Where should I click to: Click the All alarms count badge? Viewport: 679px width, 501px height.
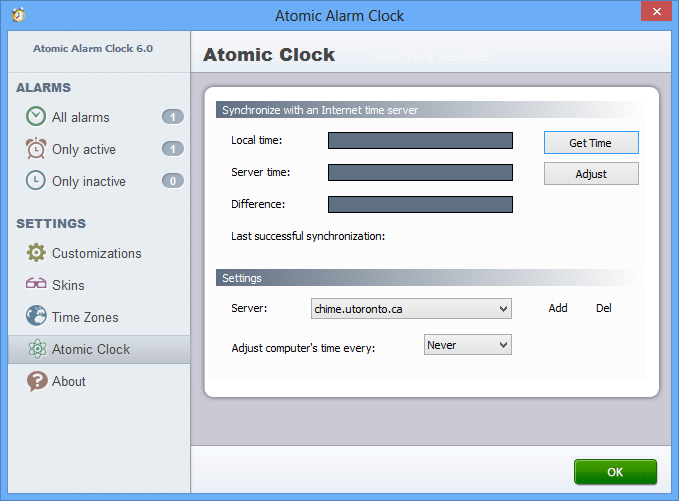tap(173, 117)
